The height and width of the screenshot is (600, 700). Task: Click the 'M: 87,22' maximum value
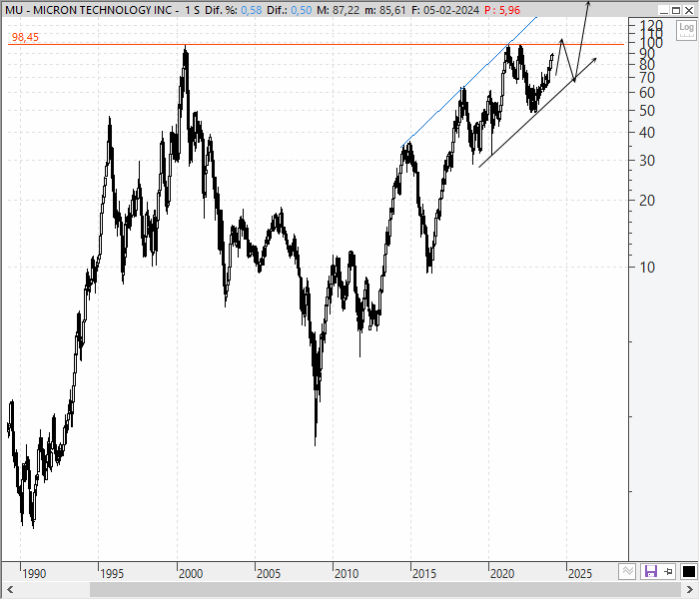click(x=338, y=10)
